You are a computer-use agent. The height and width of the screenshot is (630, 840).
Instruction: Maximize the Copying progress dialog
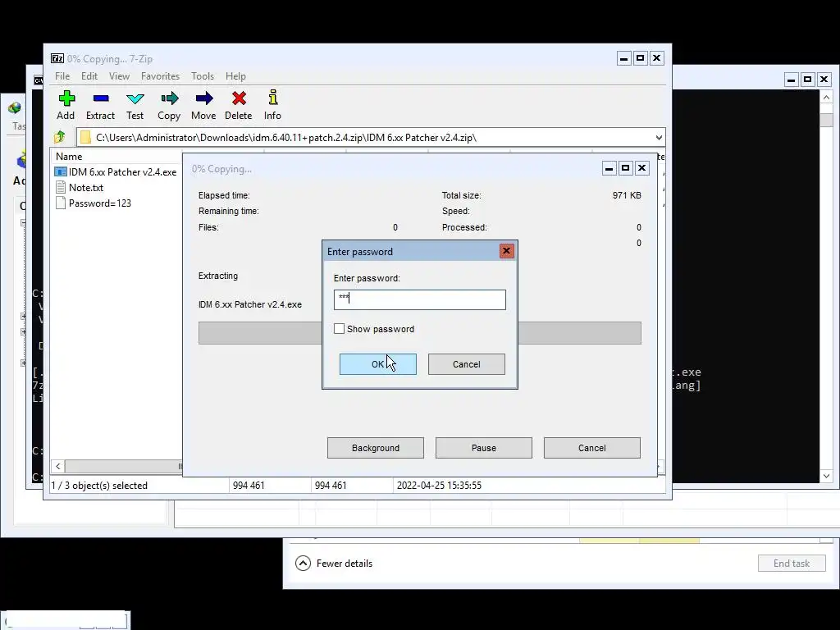click(x=625, y=168)
